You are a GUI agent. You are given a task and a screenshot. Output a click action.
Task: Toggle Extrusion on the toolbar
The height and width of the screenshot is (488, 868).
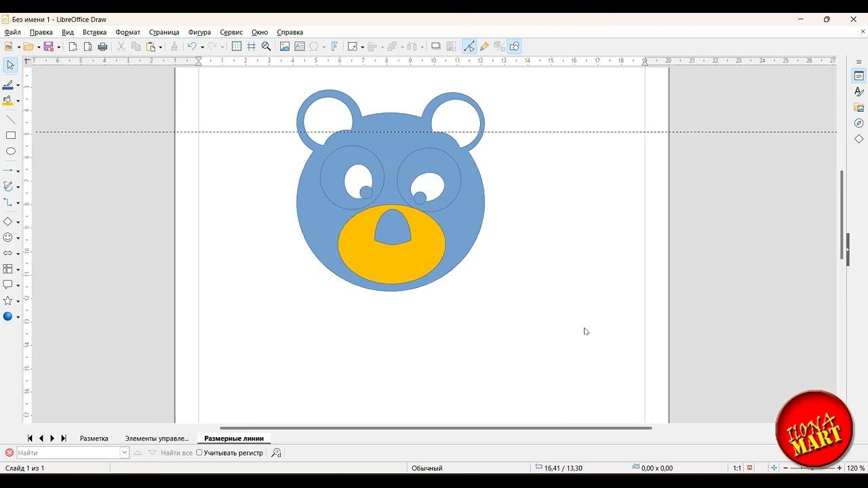(499, 47)
